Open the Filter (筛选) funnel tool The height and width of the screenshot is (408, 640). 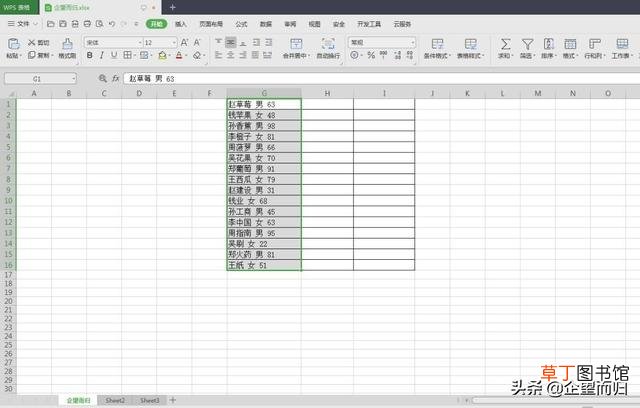(527, 44)
